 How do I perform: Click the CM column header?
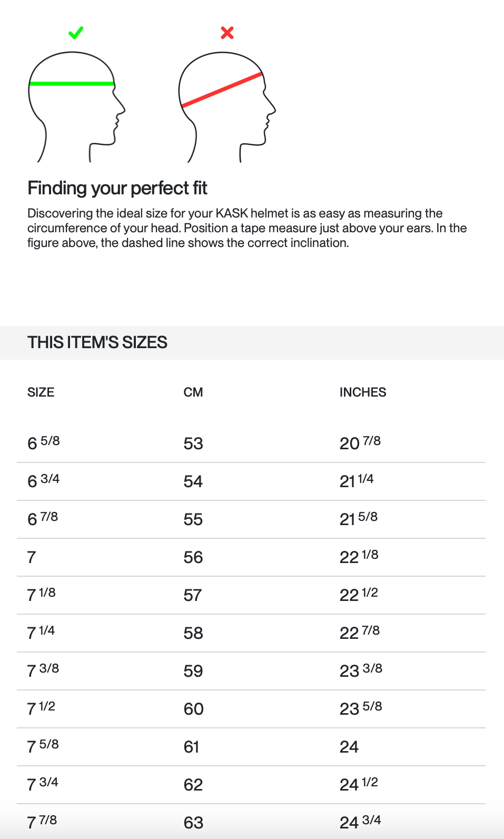click(193, 392)
